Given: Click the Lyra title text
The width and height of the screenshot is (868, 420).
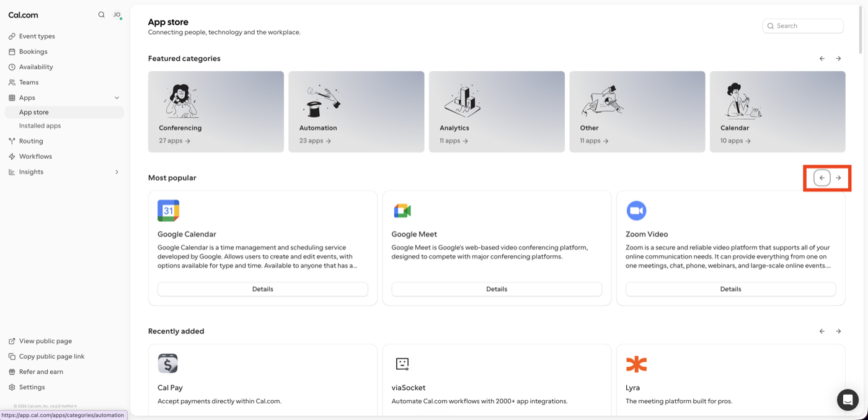Looking at the screenshot, I should (632, 388).
